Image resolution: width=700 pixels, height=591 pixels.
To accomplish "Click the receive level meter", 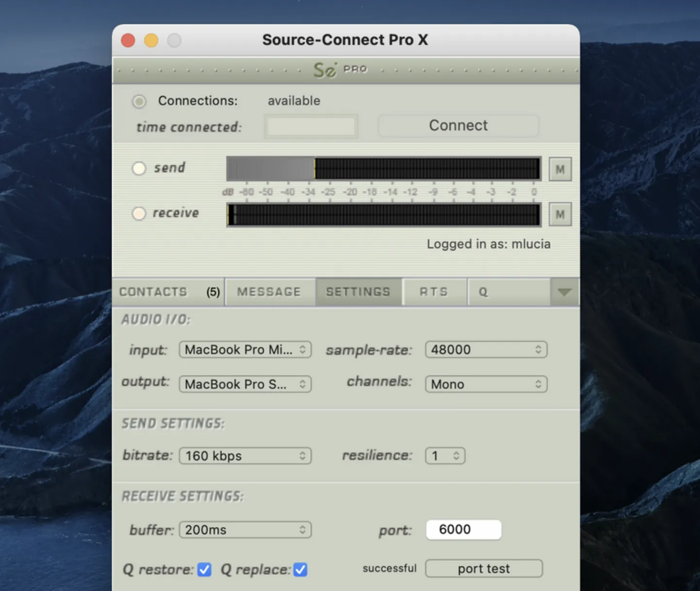I will pyautogui.click(x=383, y=214).
